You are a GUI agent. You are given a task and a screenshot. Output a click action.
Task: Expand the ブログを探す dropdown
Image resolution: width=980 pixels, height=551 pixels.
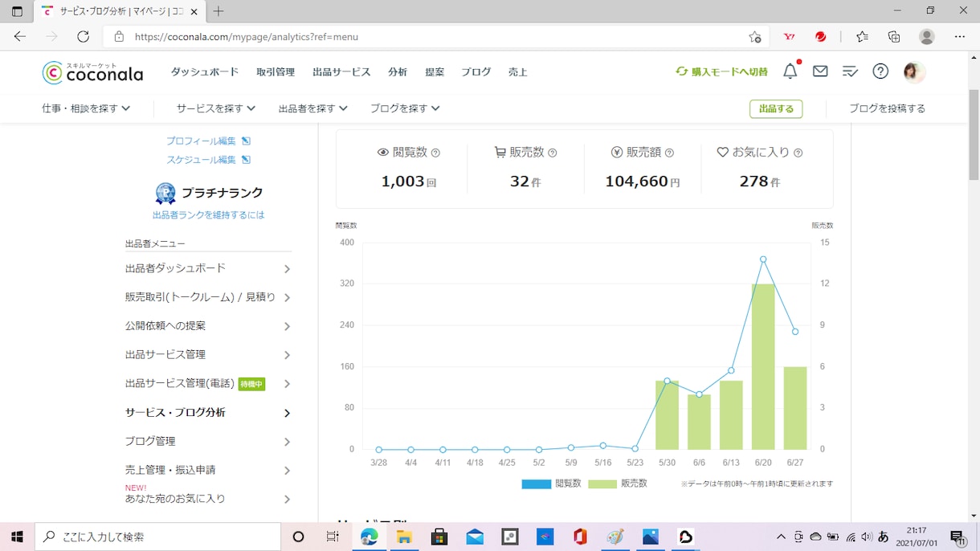pos(405,108)
